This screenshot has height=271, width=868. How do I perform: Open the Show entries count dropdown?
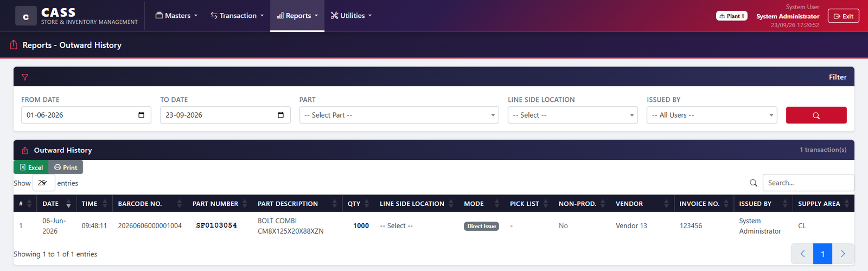[43, 183]
